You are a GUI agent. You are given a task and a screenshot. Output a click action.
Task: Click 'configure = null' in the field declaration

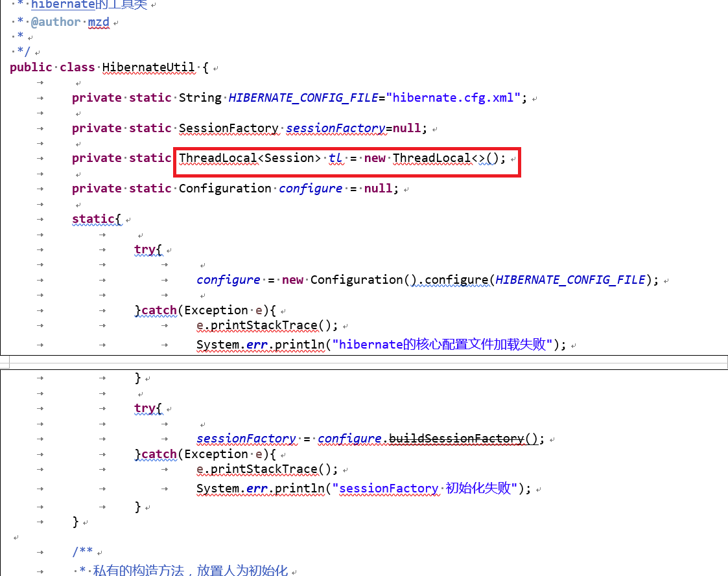(335, 189)
